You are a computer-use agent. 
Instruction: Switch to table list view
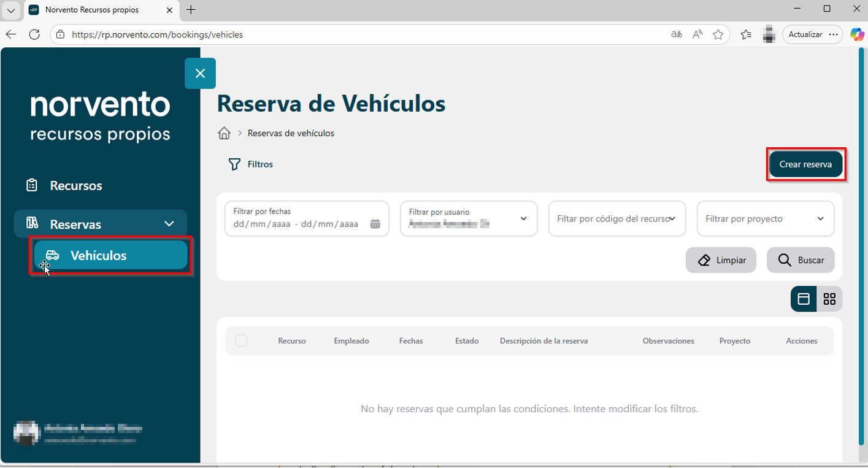804,299
